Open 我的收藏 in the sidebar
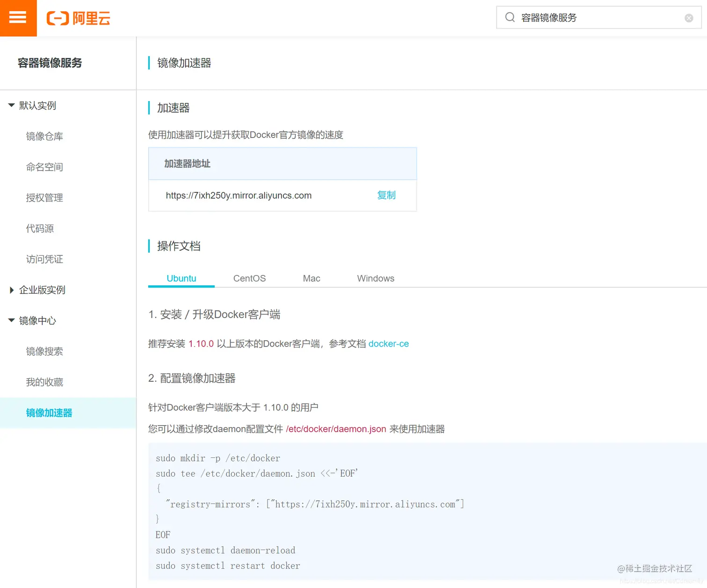 [x=44, y=382]
